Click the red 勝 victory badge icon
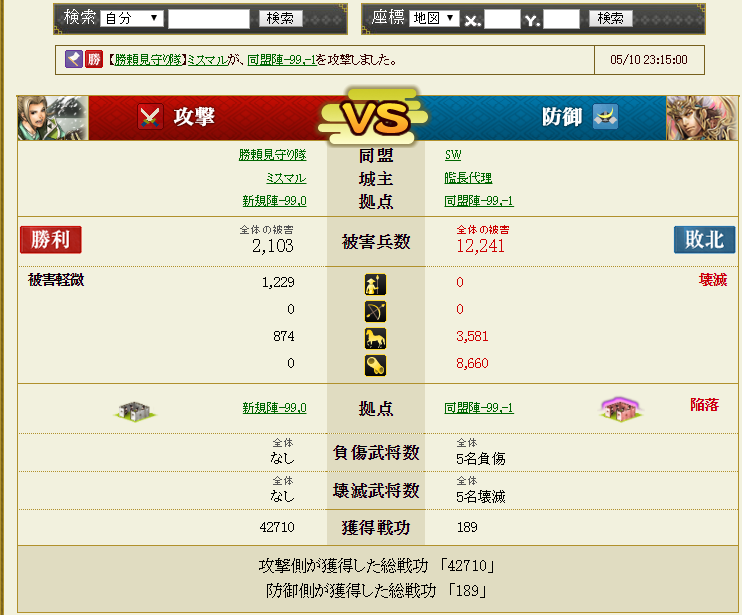This screenshot has height=615, width=742. (x=94, y=59)
